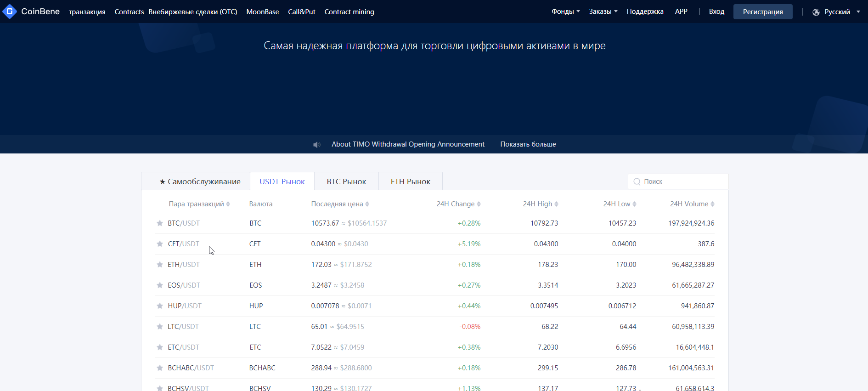Open the ETC/USDT trading pair
The height and width of the screenshot is (391, 868).
184,347
